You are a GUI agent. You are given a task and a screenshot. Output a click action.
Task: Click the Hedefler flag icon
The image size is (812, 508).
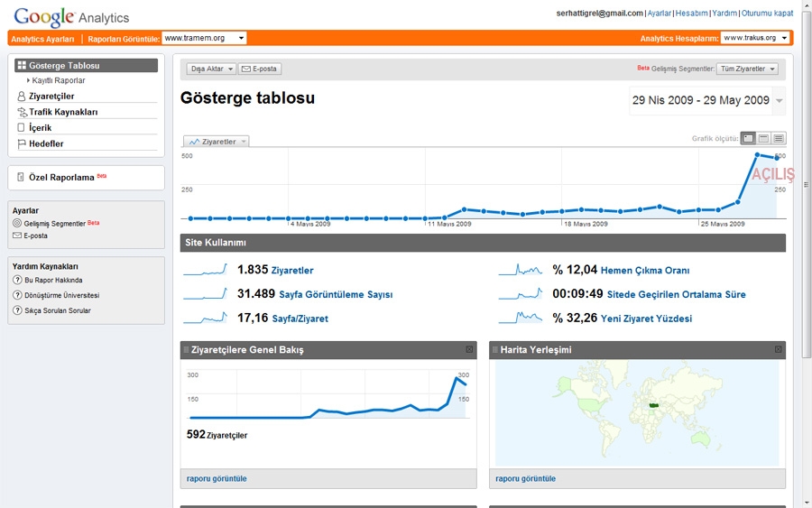(22, 144)
